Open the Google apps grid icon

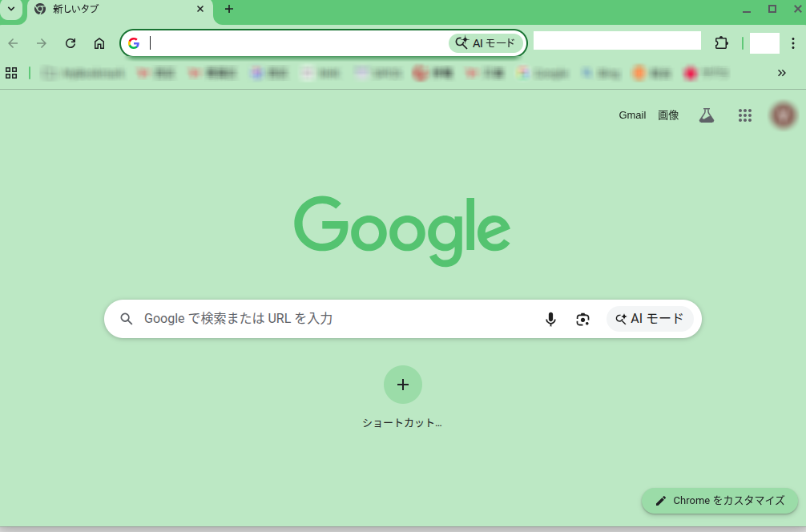click(745, 115)
